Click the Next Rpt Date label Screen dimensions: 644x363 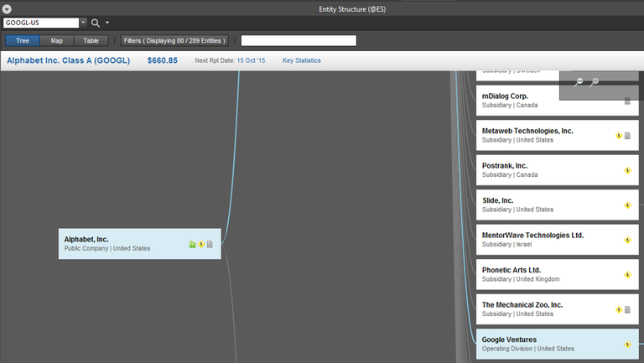(215, 60)
